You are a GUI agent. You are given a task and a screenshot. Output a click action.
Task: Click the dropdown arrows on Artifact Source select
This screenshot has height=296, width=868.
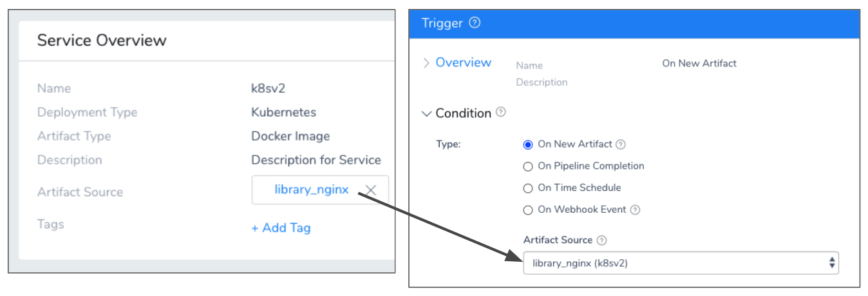point(832,262)
